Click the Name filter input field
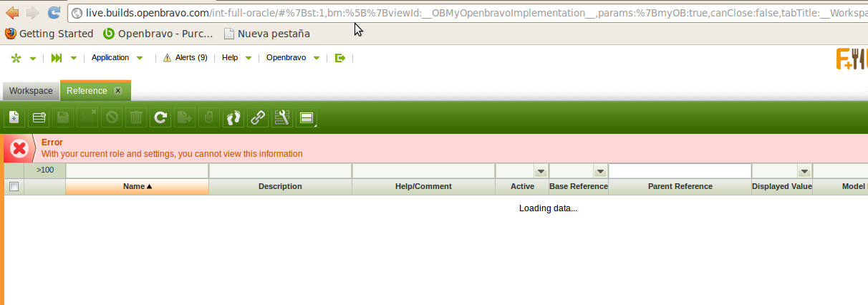The height and width of the screenshot is (305, 868). [138, 171]
